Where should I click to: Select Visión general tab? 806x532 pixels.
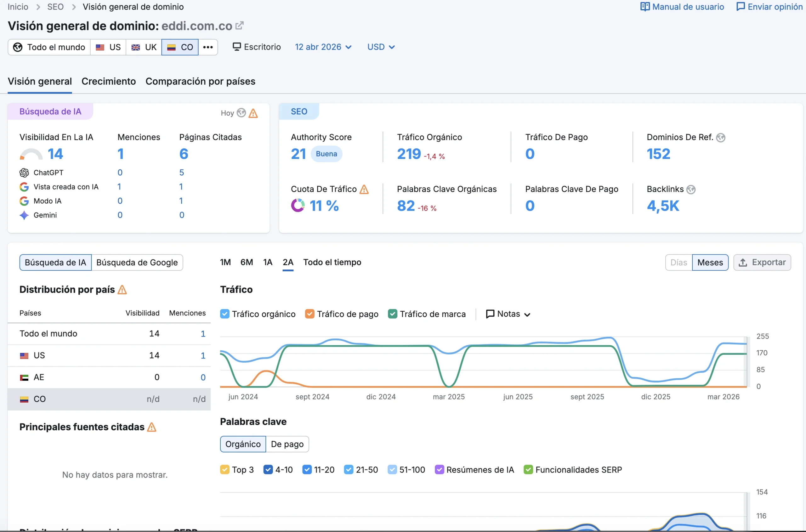click(x=40, y=82)
